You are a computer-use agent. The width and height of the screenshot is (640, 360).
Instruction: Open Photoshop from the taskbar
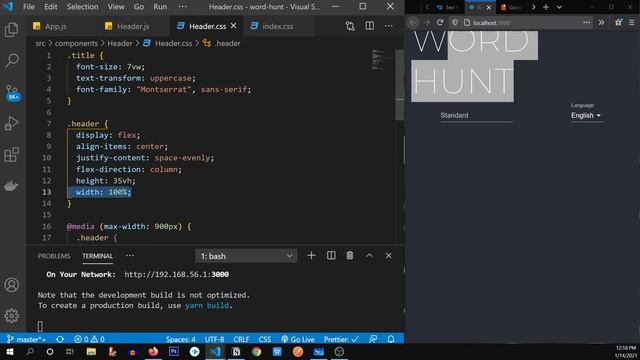[174, 351]
